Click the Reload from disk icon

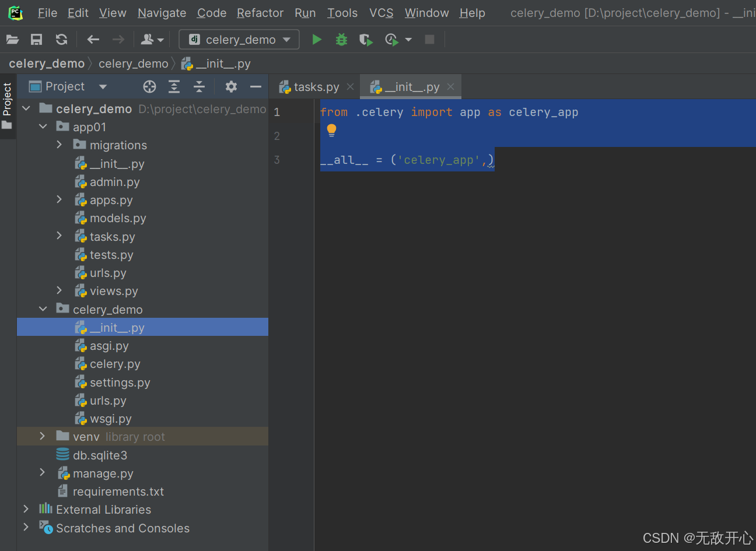(61, 39)
